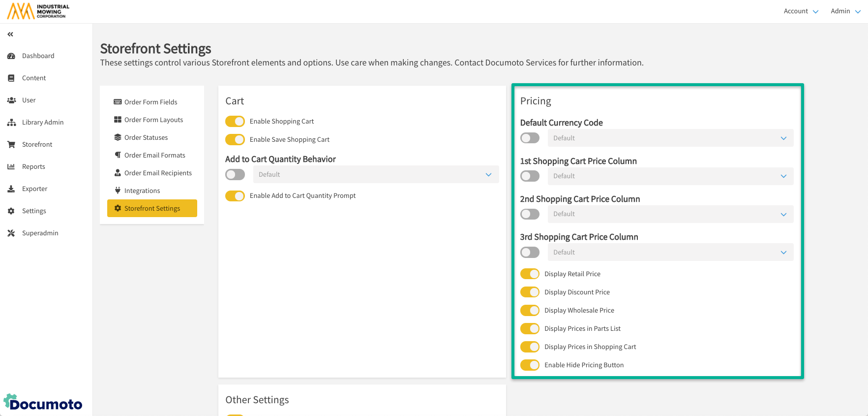This screenshot has width=868, height=416.
Task: Open the Content page from sidebar
Action: pyautogui.click(x=33, y=78)
